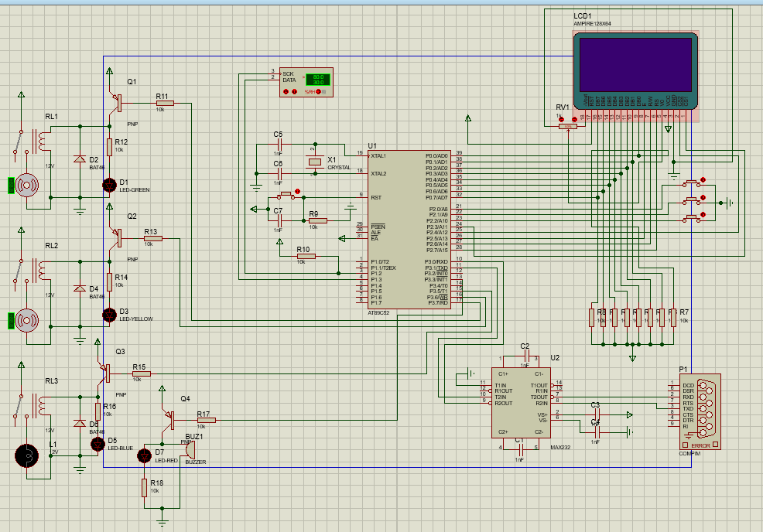Click the right red adjust dot on RV1
Viewport: 763px width, 532px height.
pyautogui.click(x=574, y=120)
